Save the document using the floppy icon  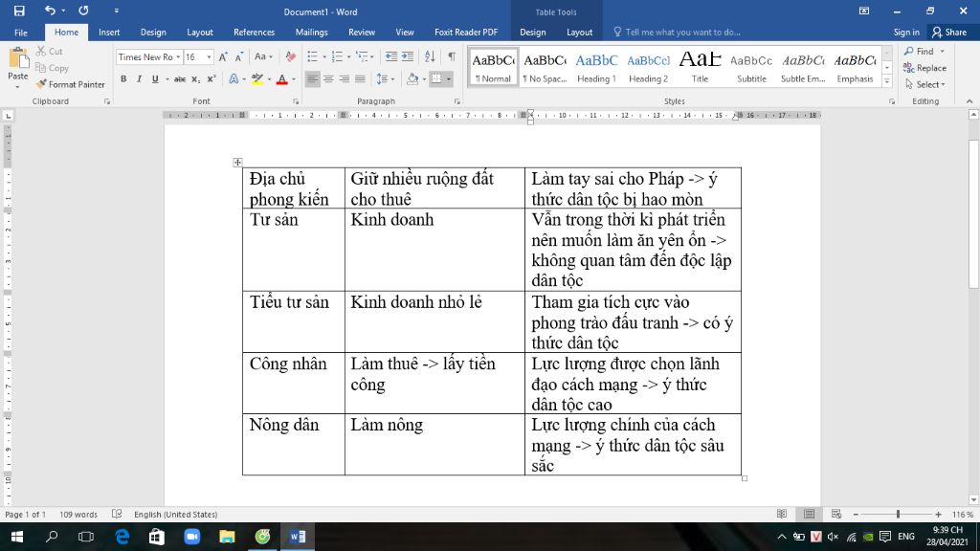(x=19, y=11)
